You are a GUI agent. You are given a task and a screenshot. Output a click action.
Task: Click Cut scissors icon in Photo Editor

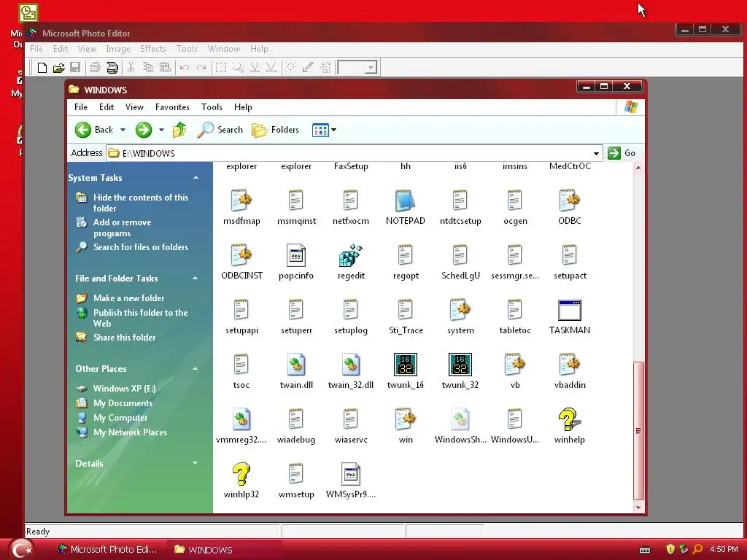(x=131, y=68)
